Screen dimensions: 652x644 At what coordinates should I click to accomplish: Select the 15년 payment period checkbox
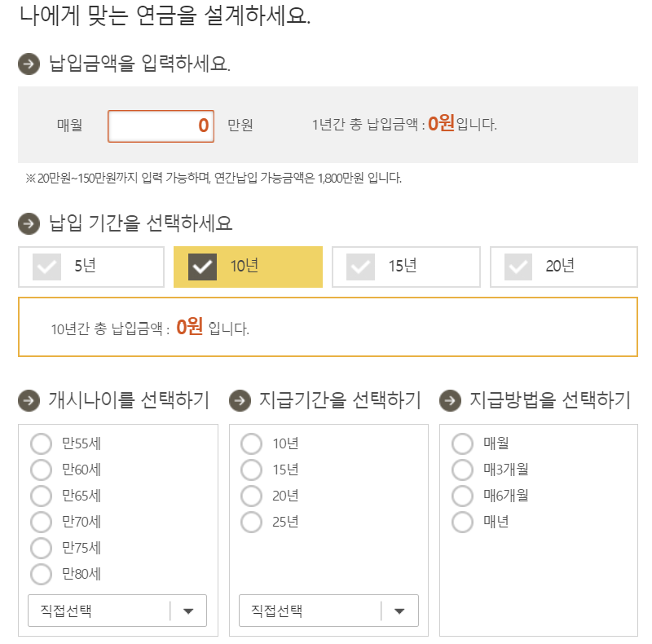359,267
